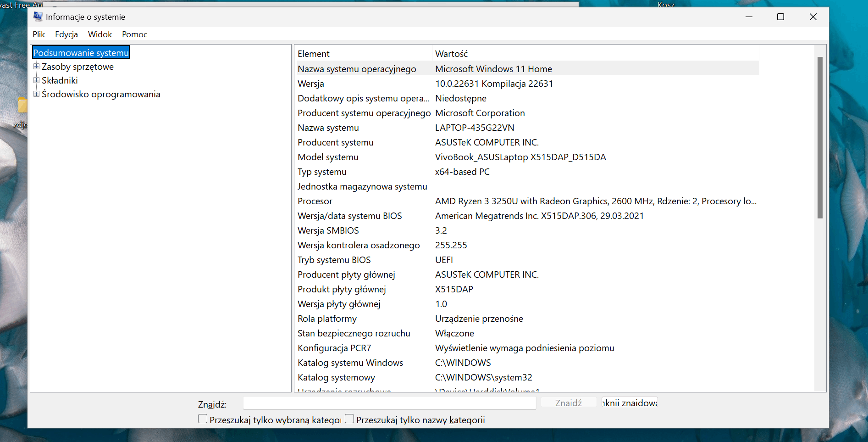
Task: Select the Nazwa systemu row label
Action: pos(328,128)
